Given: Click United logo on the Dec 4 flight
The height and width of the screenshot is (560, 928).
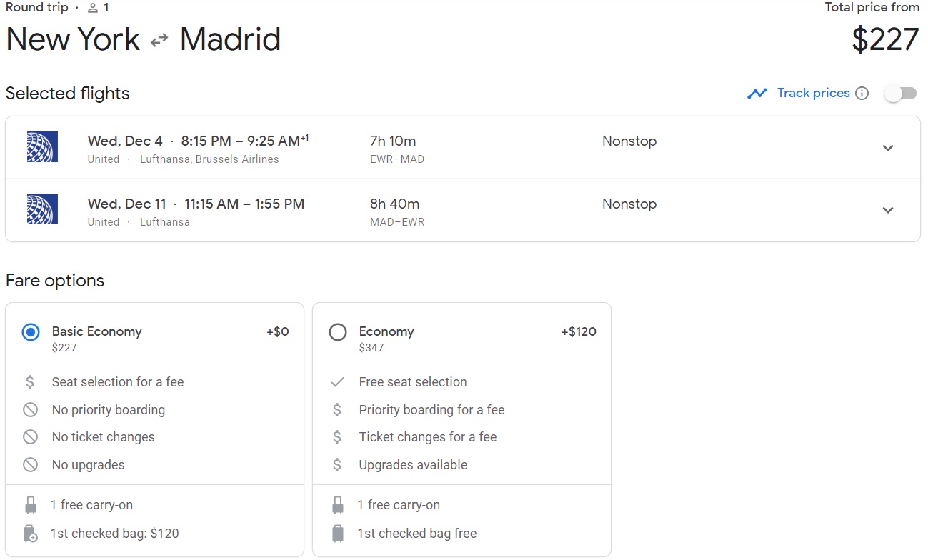Looking at the screenshot, I should [x=42, y=146].
